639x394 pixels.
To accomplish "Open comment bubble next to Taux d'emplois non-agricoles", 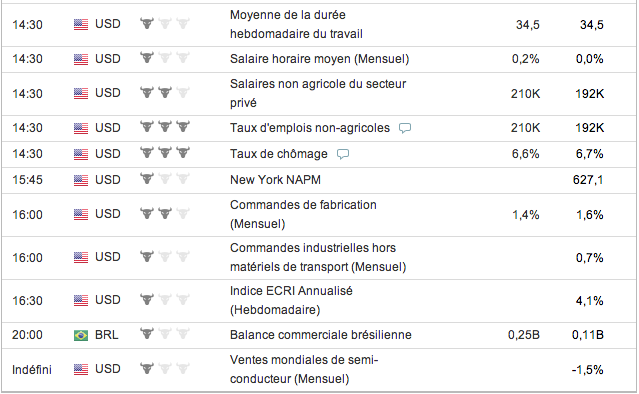I will coord(405,128).
